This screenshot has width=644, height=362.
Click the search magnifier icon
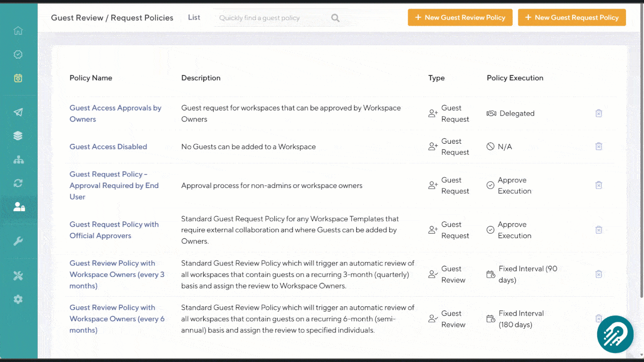tap(335, 18)
